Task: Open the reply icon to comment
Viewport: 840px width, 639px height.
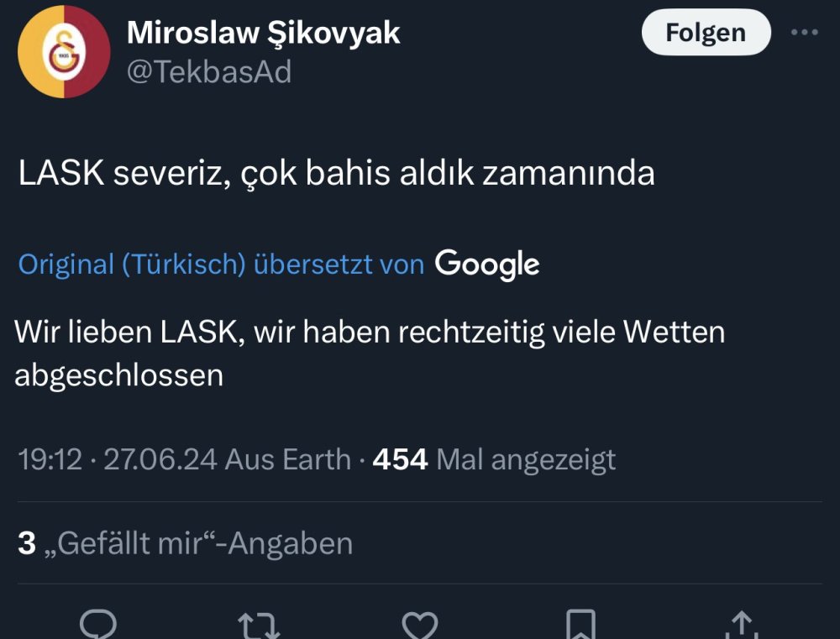Action: pos(99,625)
